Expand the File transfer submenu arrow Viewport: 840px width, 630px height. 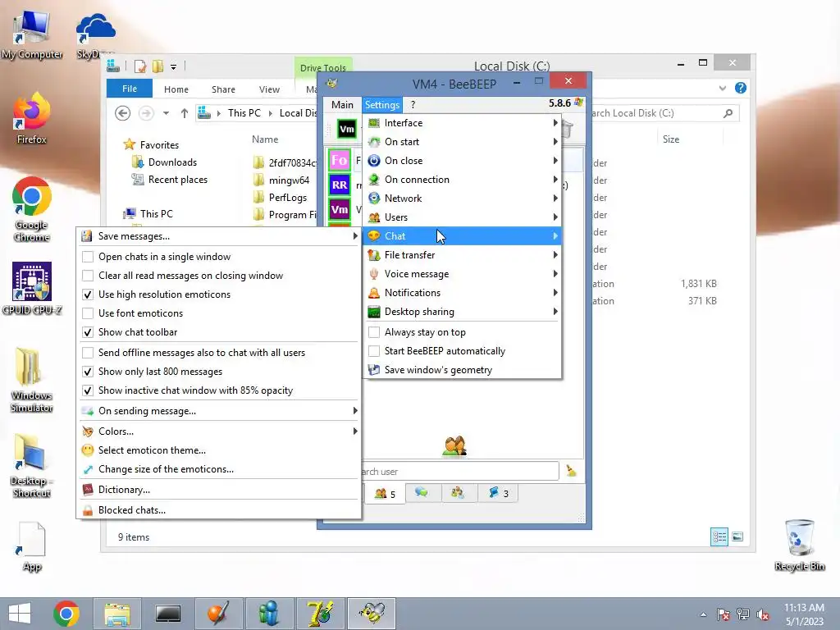(555, 255)
